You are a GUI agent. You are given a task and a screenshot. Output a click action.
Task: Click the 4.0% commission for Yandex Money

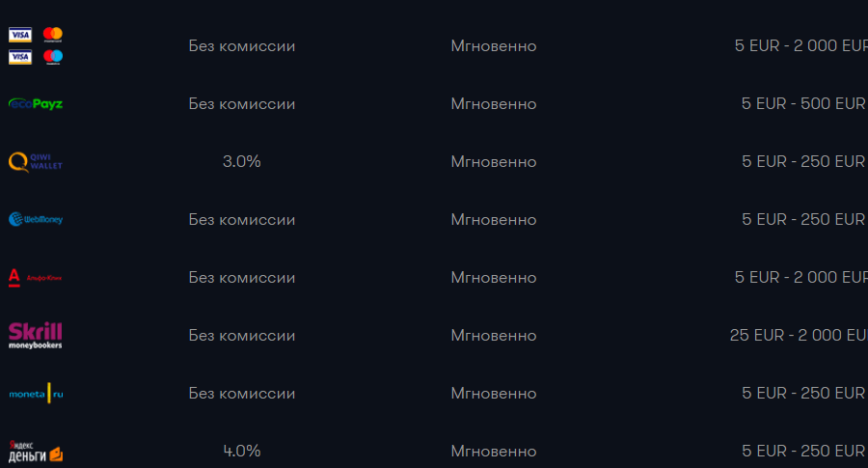point(241,451)
